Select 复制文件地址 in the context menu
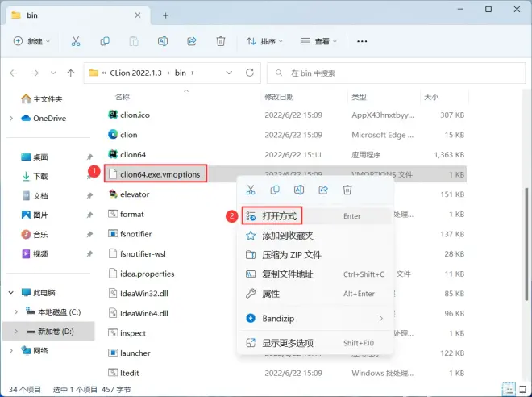This screenshot has height=397, width=532. [315, 274]
